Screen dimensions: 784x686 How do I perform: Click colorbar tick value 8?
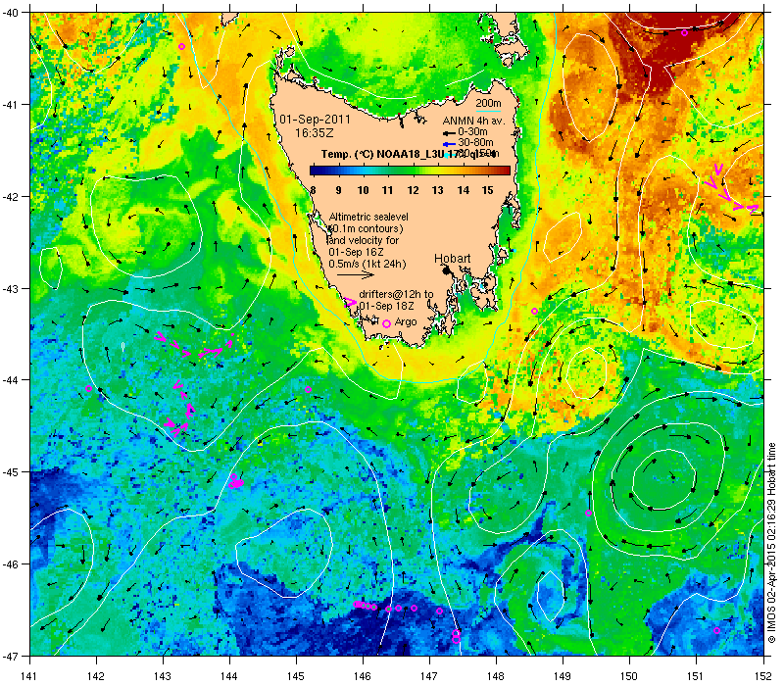(x=313, y=190)
